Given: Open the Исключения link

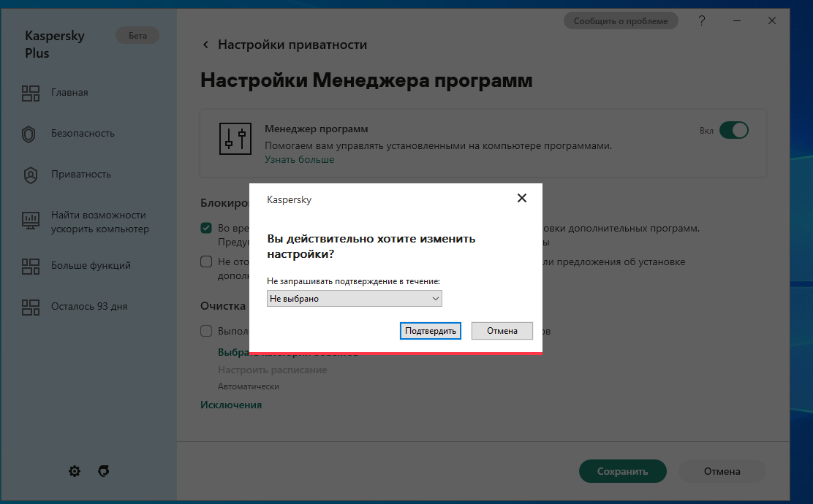Looking at the screenshot, I should click(231, 405).
